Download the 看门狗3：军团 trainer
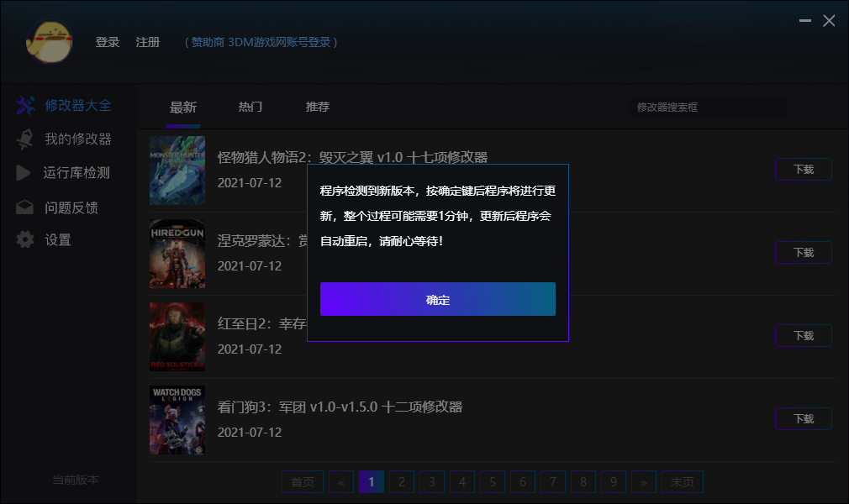The width and height of the screenshot is (849, 504). 804,419
